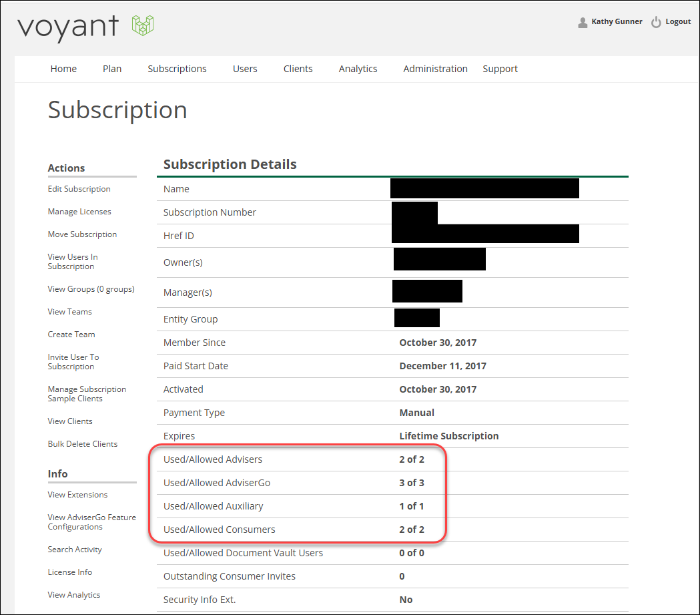This screenshot has width=700, height=615.
Task: Open the Analytics menu
Action: pyautogui.click(x=358, y=69)
